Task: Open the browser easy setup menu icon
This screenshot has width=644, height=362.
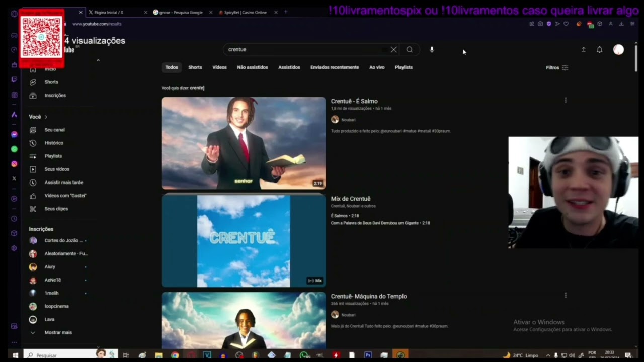Action: pos(632,24)
